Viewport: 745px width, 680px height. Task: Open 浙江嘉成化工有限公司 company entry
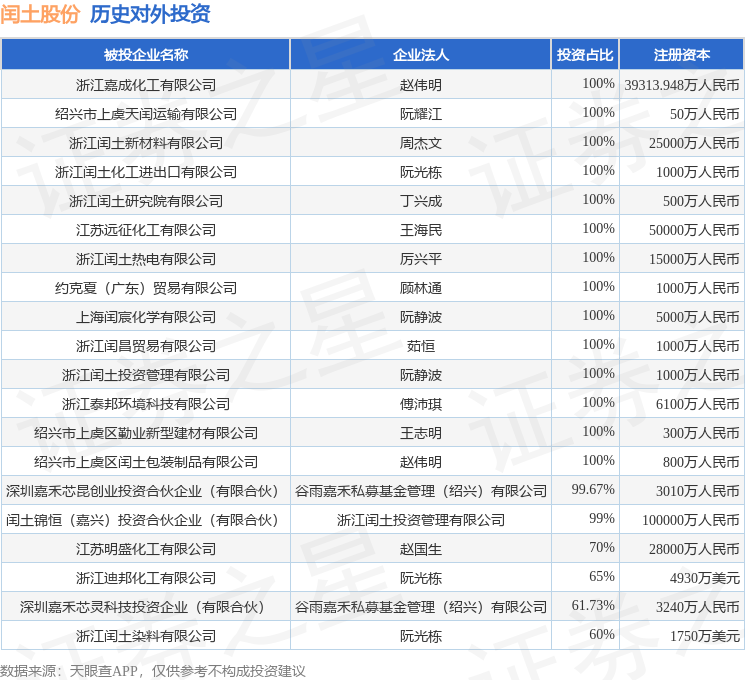146,85
